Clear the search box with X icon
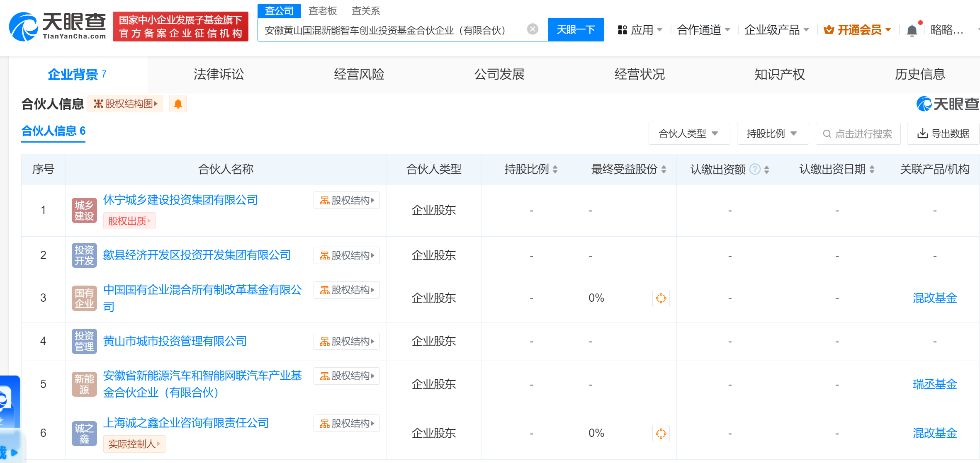Screen dimensions: 980x463 point(533,29)
